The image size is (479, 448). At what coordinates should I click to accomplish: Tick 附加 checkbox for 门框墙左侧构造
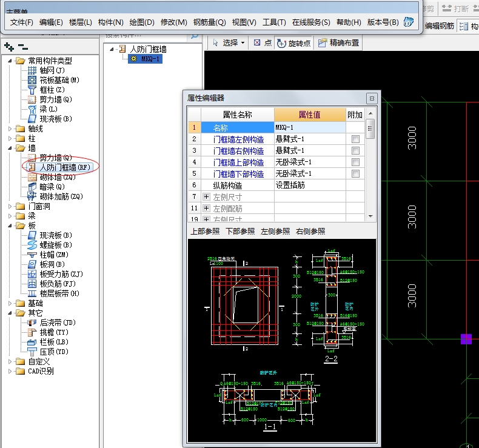coord(355,139)
